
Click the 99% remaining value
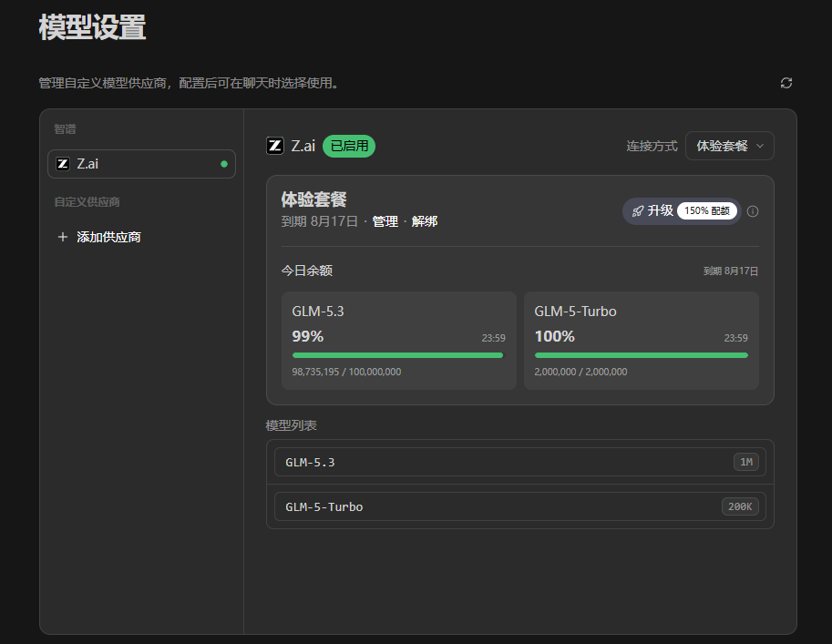(x=308, y=336)
